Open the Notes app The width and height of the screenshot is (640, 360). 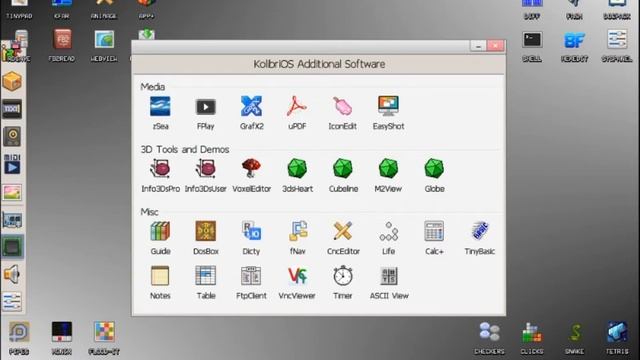(160, 276)
